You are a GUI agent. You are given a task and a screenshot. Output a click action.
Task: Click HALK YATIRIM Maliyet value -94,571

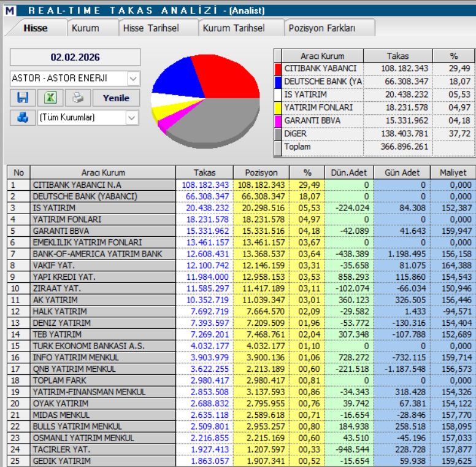tap(456, 312)
